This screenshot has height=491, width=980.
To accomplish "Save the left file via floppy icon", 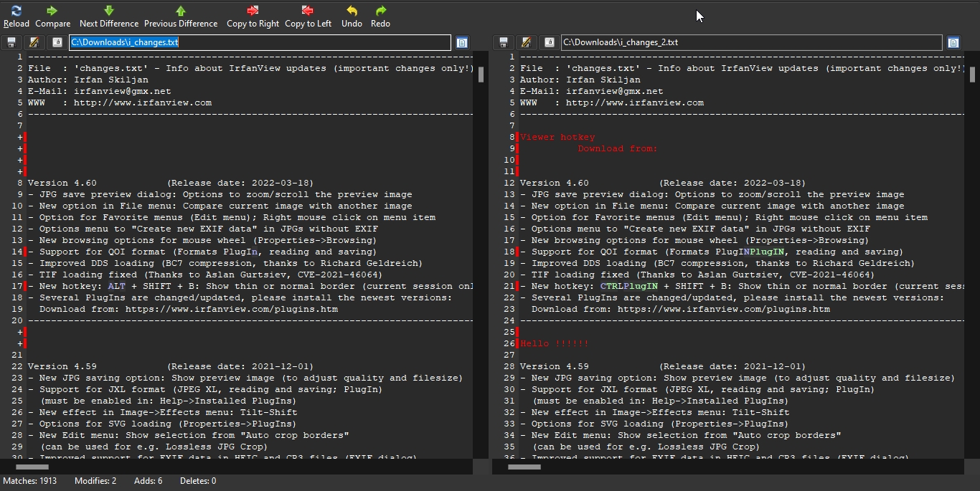I will tap(11, 42).
